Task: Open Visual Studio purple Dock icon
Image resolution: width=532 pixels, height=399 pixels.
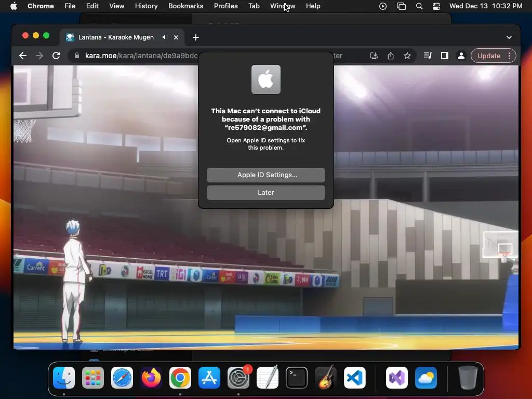Action: [397, 378]
